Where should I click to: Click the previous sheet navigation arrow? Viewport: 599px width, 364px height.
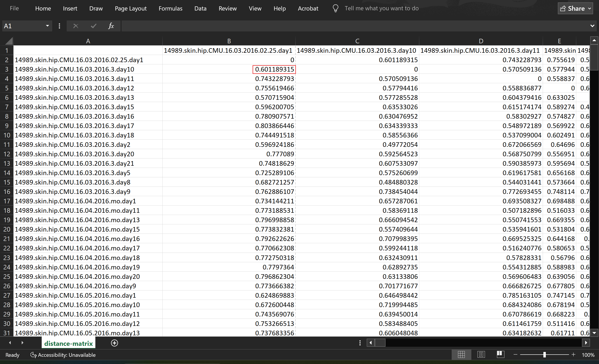pyautogui.click(x=10, y=343)
